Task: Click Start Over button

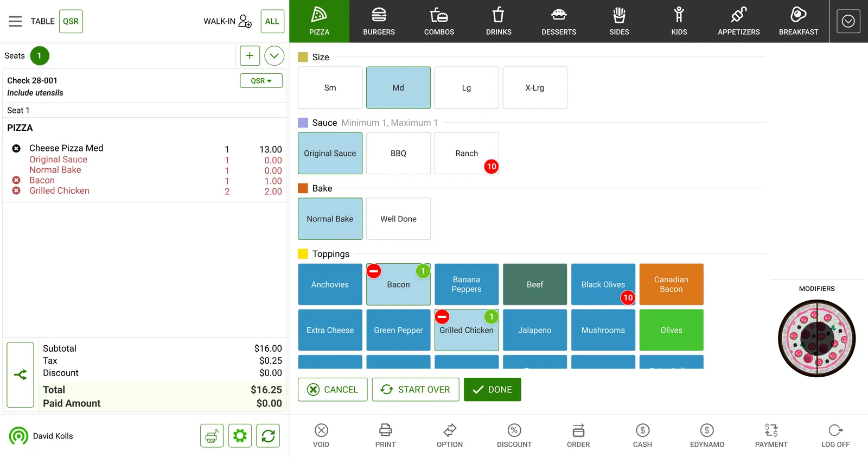Action: (416, 389)
